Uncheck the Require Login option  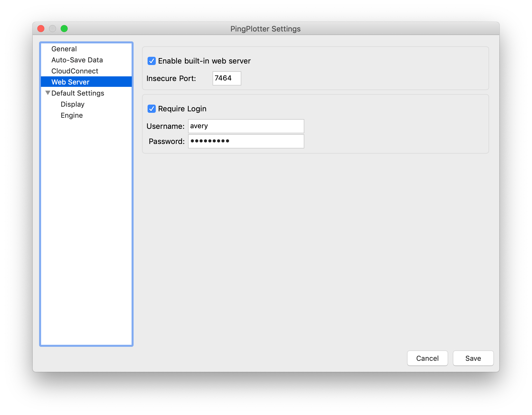(151, 109)
